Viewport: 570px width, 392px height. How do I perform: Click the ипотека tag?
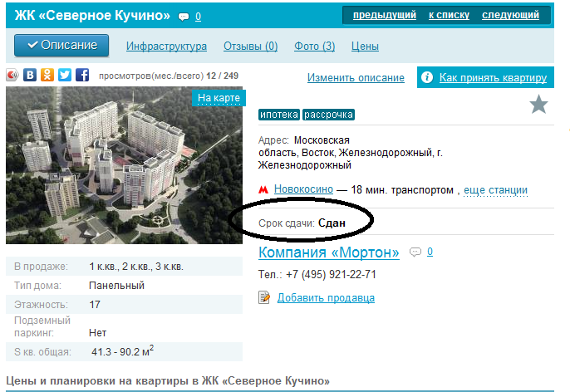pos(279,115)
